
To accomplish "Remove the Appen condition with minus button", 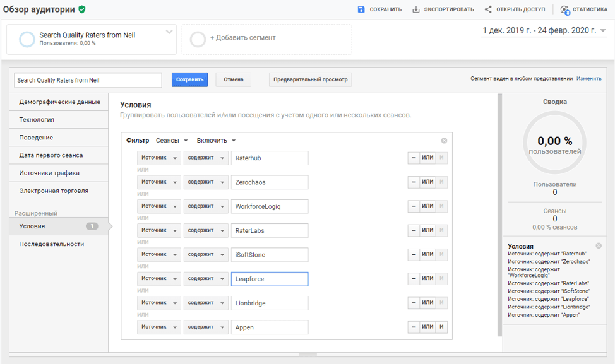I will tap(414, 327).
